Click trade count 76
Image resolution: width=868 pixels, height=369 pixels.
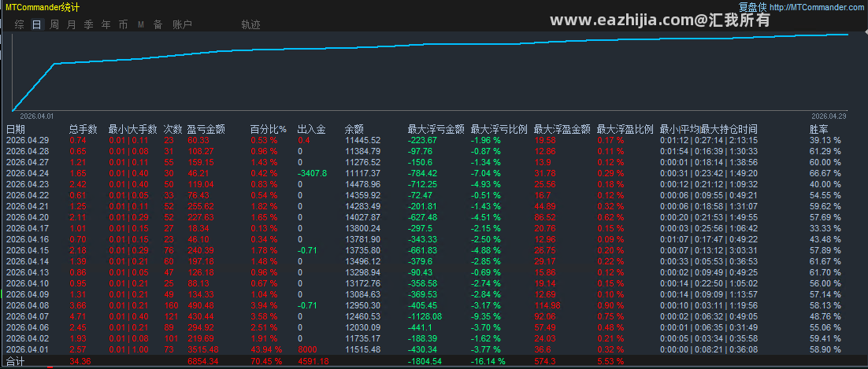pos(169,250)
